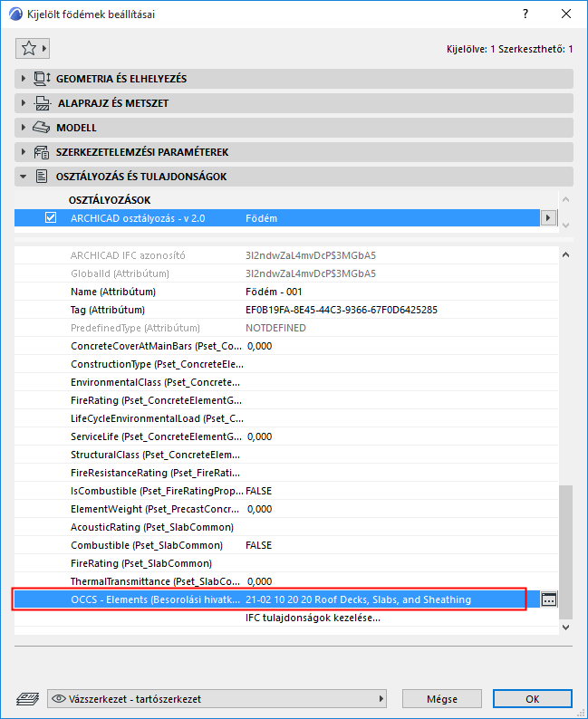Click the Szerkezetelemzési Paraméterek panel icon
The width and height of the screenshot is (588, 719).
42,152
